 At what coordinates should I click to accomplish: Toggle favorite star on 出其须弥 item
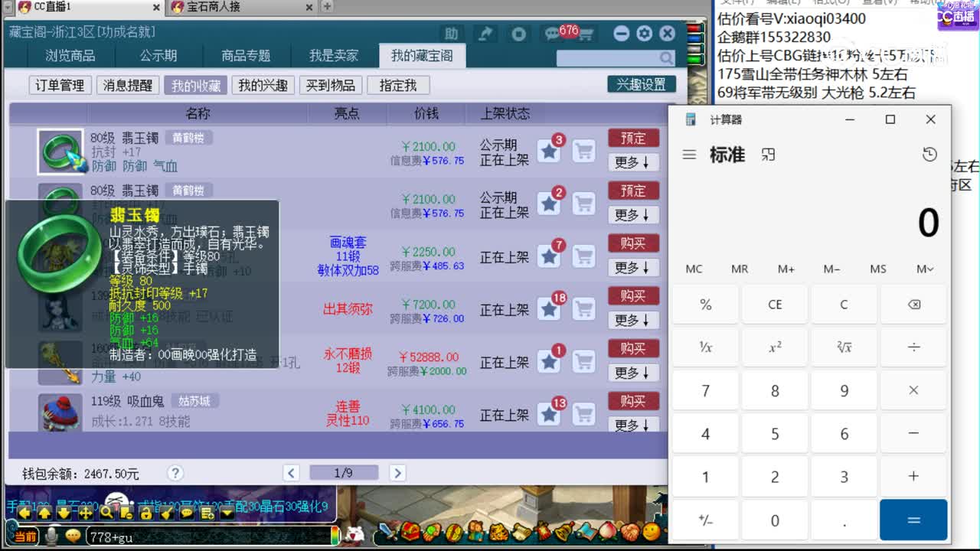[x=549, y=309]
